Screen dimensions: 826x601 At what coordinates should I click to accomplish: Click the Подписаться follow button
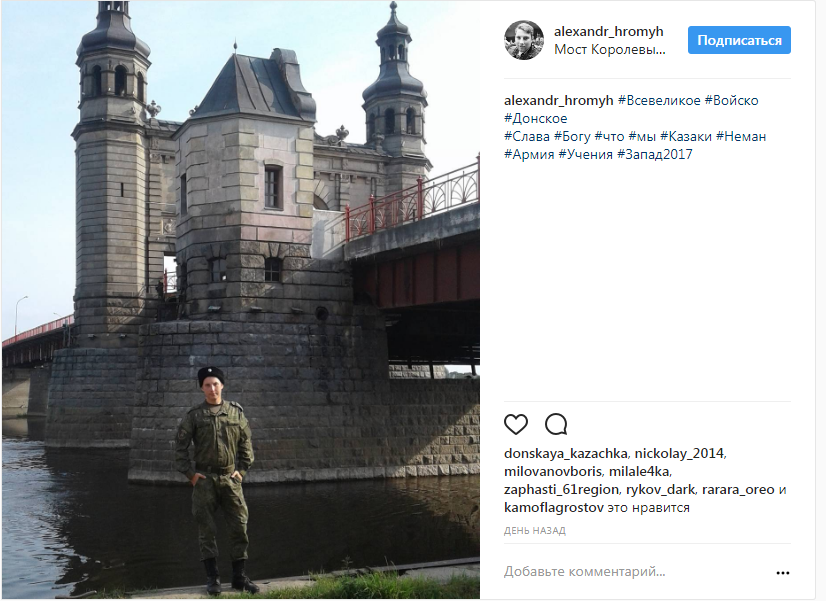(x=739, y=40)
